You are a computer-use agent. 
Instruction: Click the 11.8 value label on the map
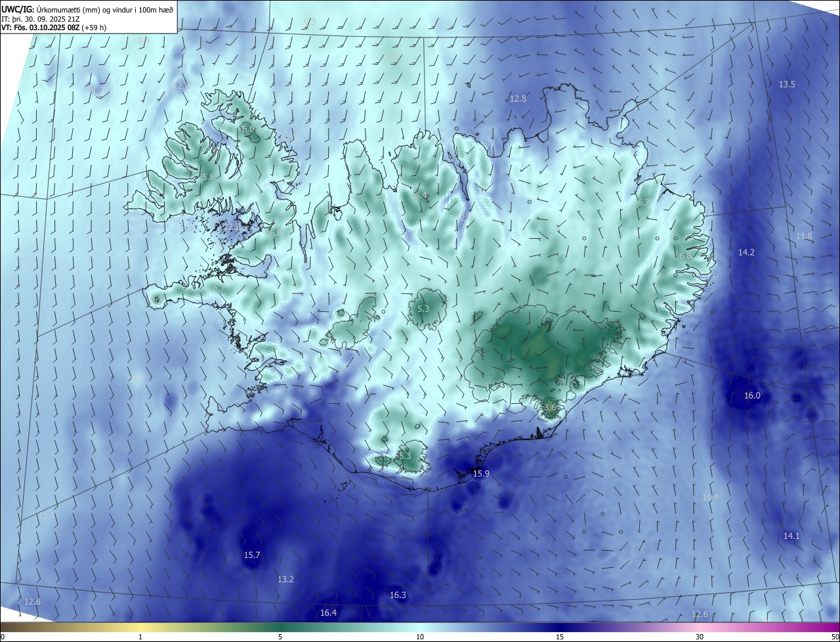tap(804, 236)
